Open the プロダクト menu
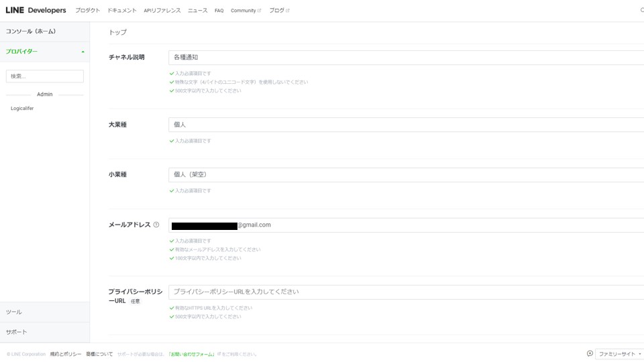The width and height of the screenshot is (644, 362). 87,11
